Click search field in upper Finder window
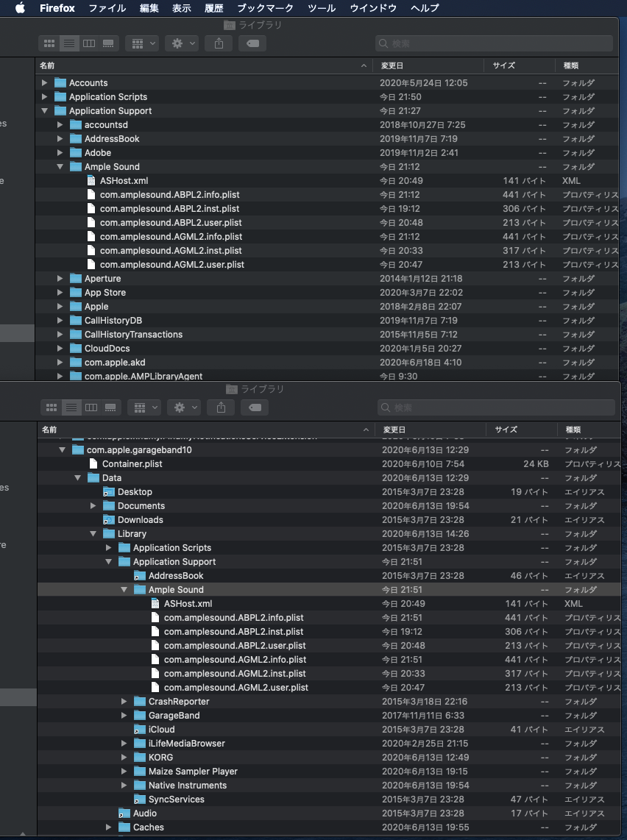 (494, 43)
